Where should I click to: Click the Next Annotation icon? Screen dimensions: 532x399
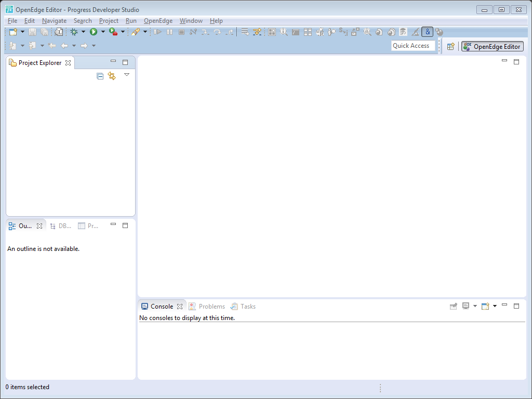[13, 46]
